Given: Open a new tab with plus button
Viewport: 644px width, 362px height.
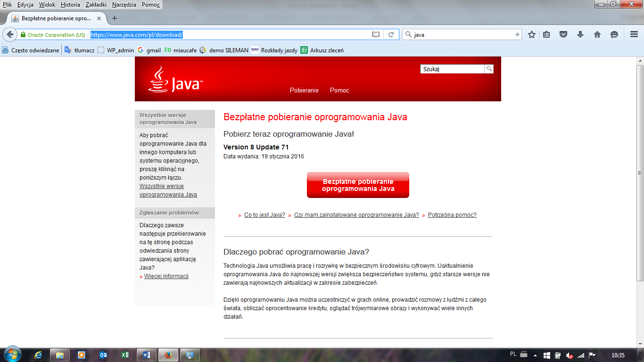Looking at the screenshot, I should click(x=114, y=18).
